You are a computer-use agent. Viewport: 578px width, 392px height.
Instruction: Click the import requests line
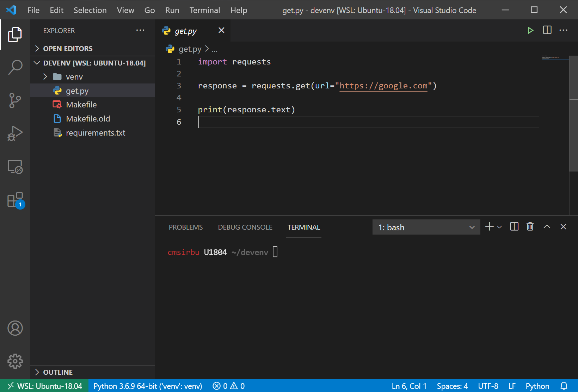[x=234, y=62]
